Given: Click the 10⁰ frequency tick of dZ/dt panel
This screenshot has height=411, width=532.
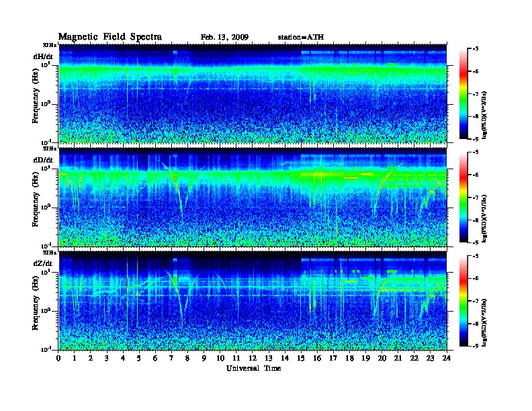Looking at the screenshot, I should [46, 311].
